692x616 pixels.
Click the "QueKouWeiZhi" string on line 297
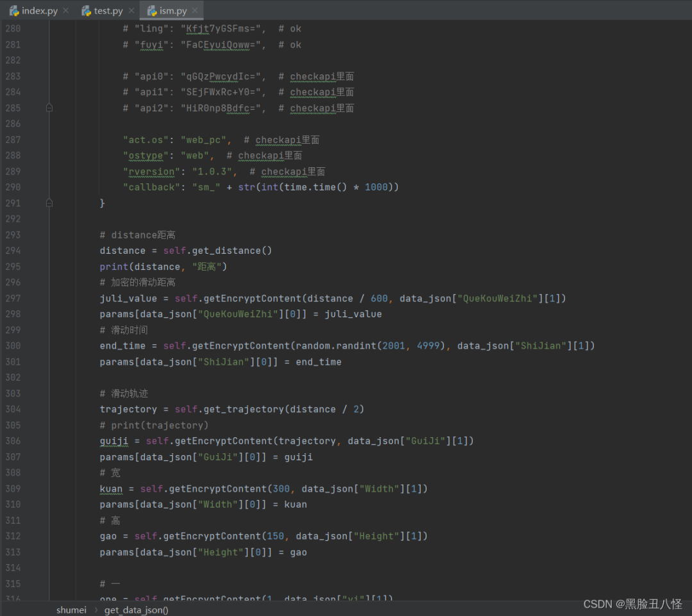coord(498,299)
